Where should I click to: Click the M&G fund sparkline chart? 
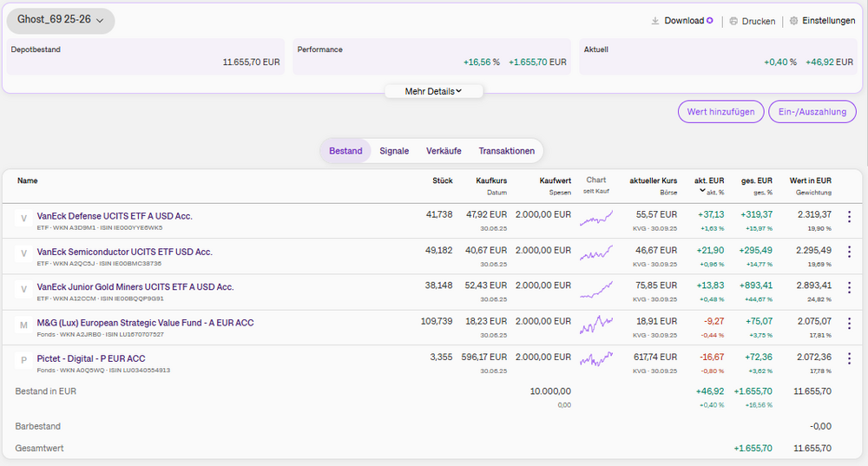pos(595,324)
